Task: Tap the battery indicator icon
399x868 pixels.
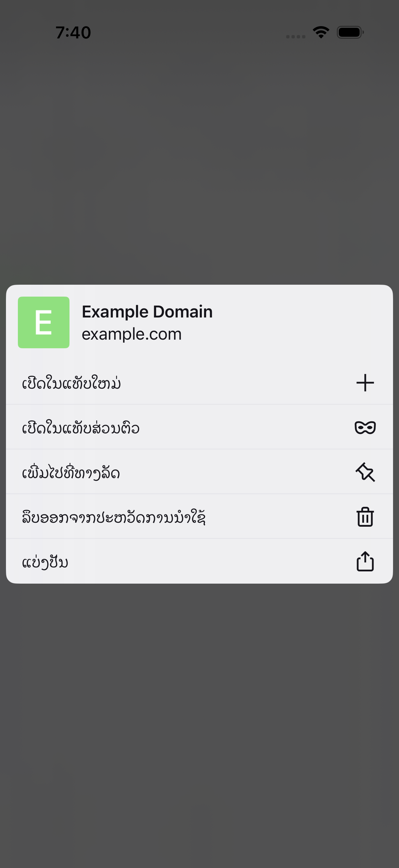Action: (350, 32)
